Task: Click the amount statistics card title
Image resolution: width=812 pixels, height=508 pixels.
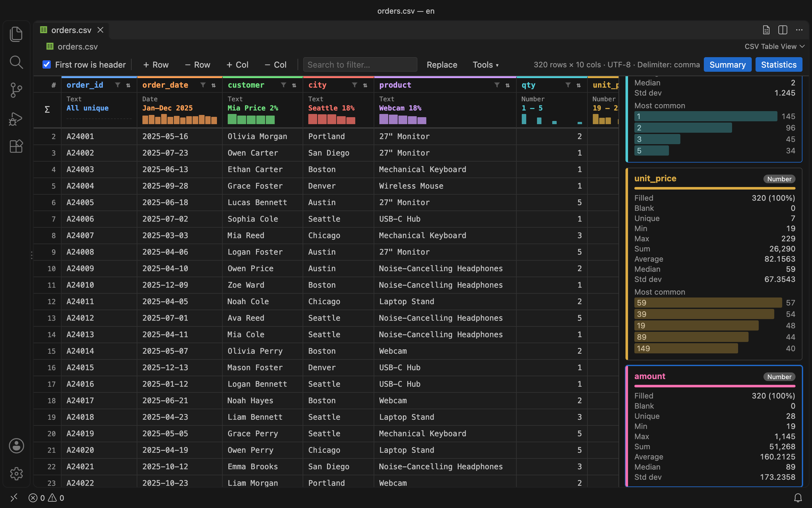Action: tap(650, 376)
